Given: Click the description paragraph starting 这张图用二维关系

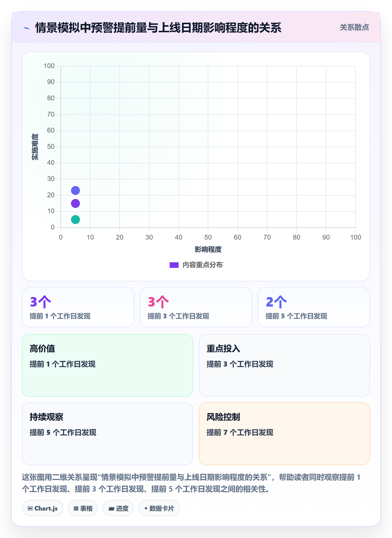Looking at the screenshot, I should [x=191, y=483].
